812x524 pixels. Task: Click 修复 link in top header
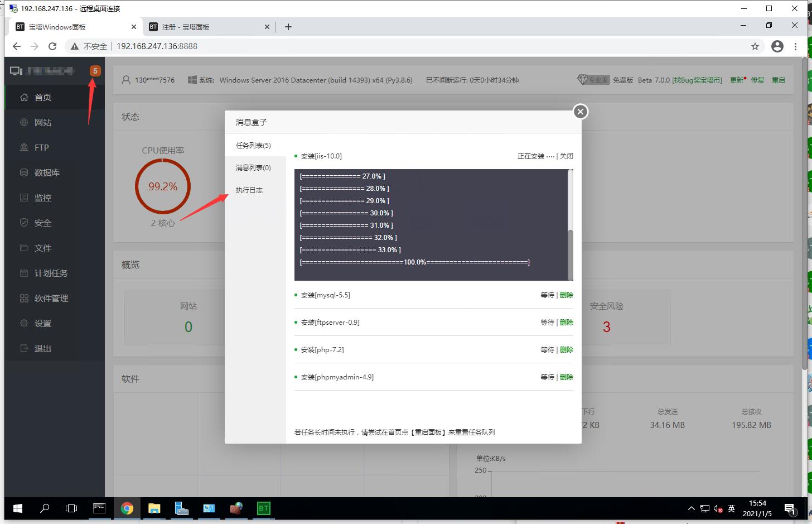[x=757, y=80]
